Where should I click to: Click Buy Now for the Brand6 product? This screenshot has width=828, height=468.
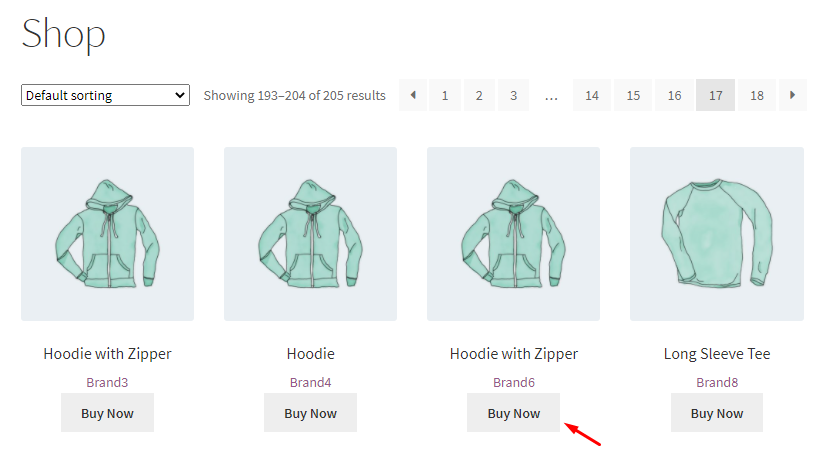513,413
